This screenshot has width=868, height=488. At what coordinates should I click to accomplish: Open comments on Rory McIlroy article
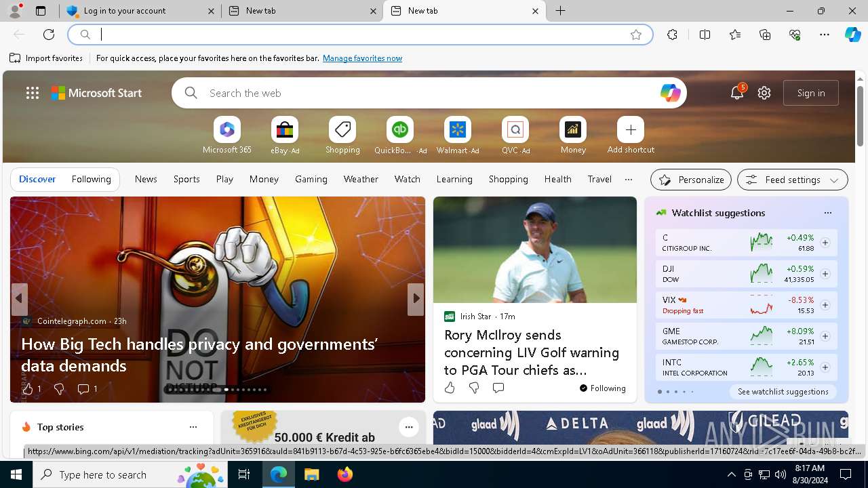click(x=498, y=388)
